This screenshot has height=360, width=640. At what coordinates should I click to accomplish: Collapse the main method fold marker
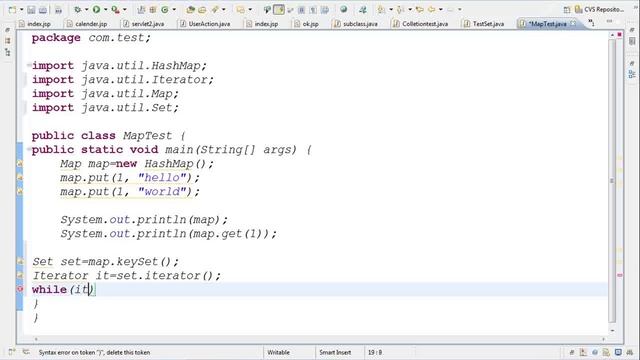(x=29, y=149)
